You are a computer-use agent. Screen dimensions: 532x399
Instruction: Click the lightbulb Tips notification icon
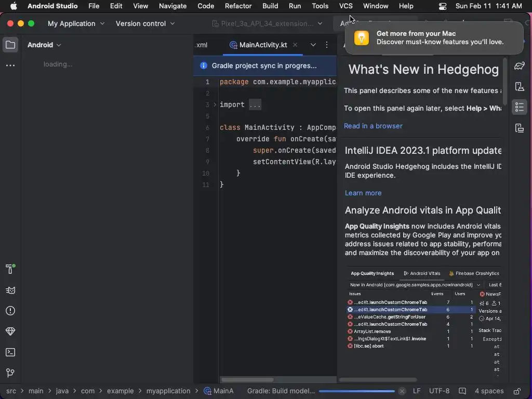[x=362, y=37]
